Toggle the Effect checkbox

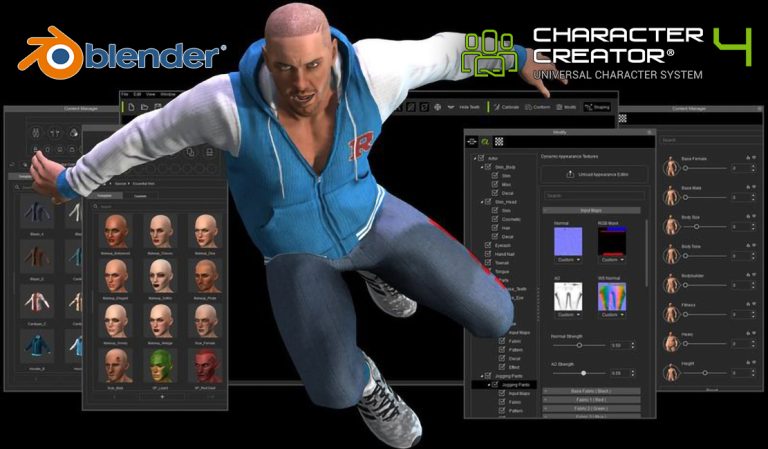(502, 367)
